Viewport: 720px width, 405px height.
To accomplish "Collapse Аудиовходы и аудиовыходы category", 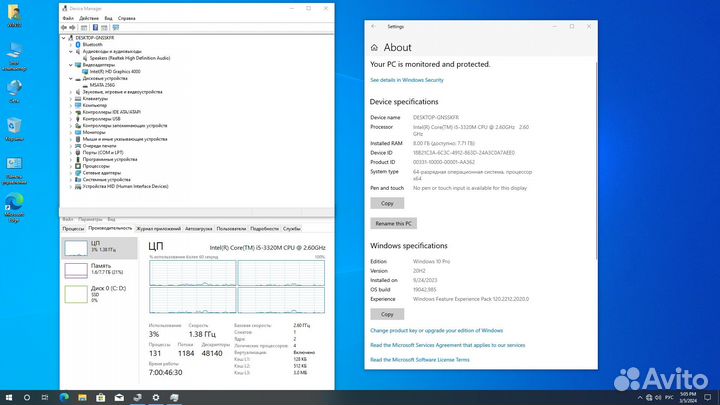I will coord(71,51).
